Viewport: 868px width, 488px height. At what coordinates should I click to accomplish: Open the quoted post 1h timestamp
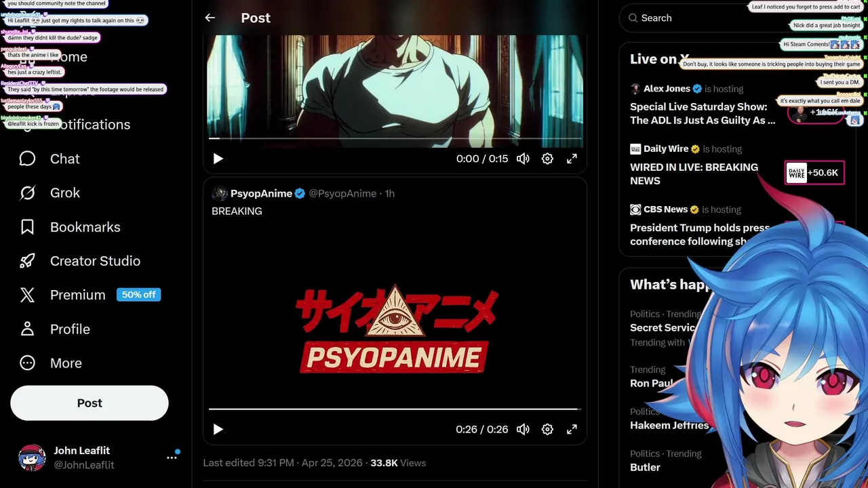point(390,193)
